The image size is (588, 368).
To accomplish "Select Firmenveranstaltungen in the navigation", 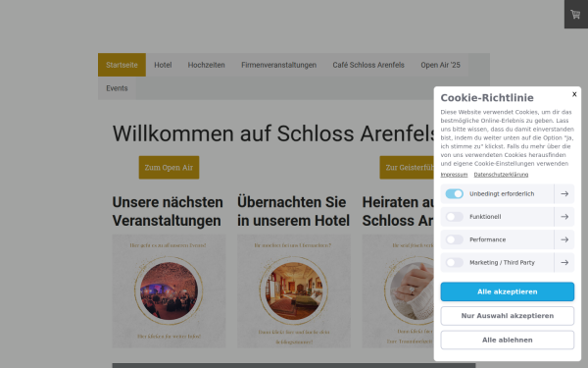I will (x=278, y=65).
